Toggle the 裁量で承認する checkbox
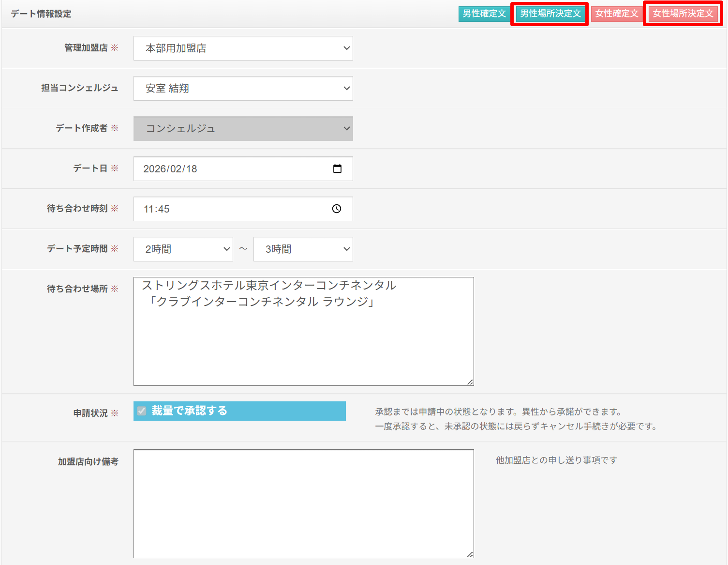This screenshot has width=728, height=565. 142,411
